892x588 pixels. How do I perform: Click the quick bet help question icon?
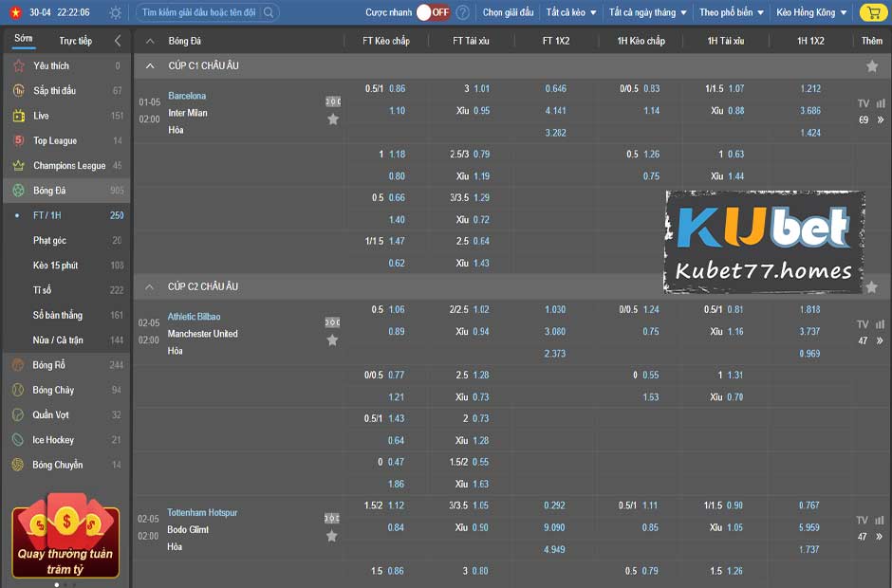click(x=463, y=12)
